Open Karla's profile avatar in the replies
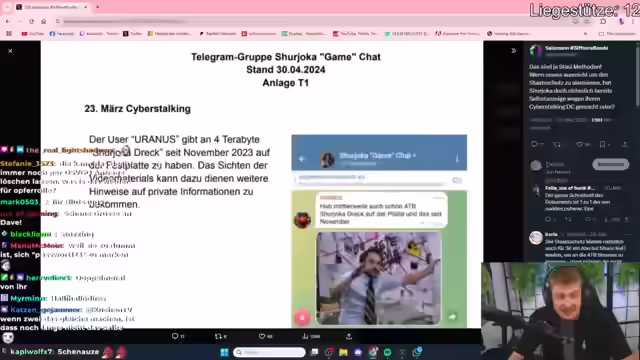 point(536,238)
